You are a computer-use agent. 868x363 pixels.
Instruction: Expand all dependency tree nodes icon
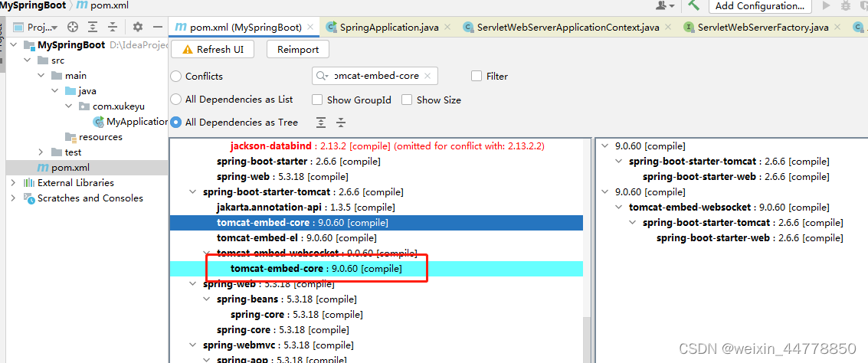coord(320,123)
